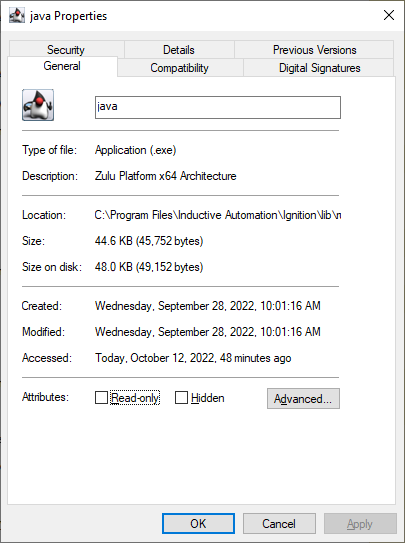Open the Details tab
The height and width of the screenshot is (543, 405).
[179, 50]
